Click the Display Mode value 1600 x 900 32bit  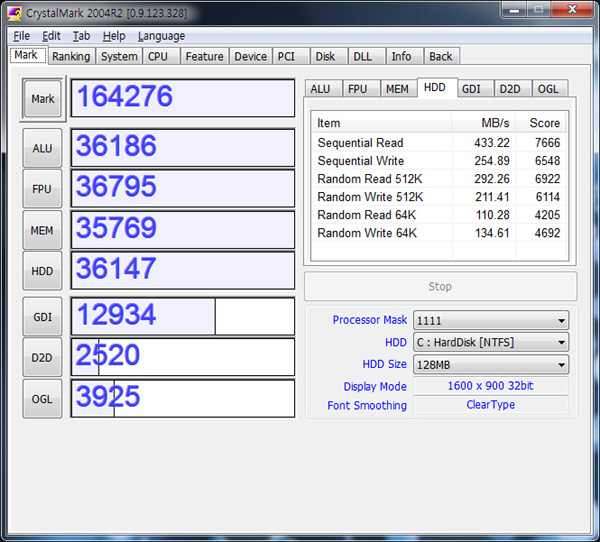pyautogui.click(x=491, y=385)
